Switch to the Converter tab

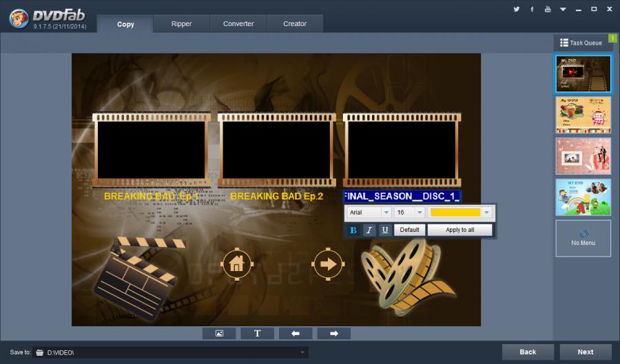click(x=238, y=23)
